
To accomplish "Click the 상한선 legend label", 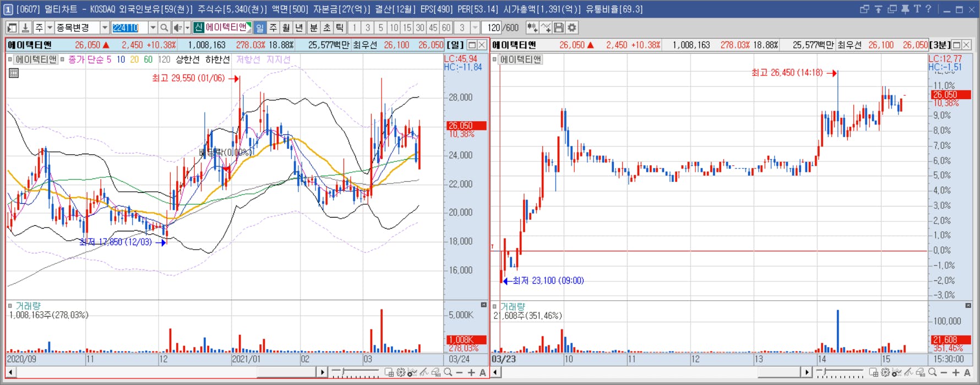I will click(x=187, y=59).
